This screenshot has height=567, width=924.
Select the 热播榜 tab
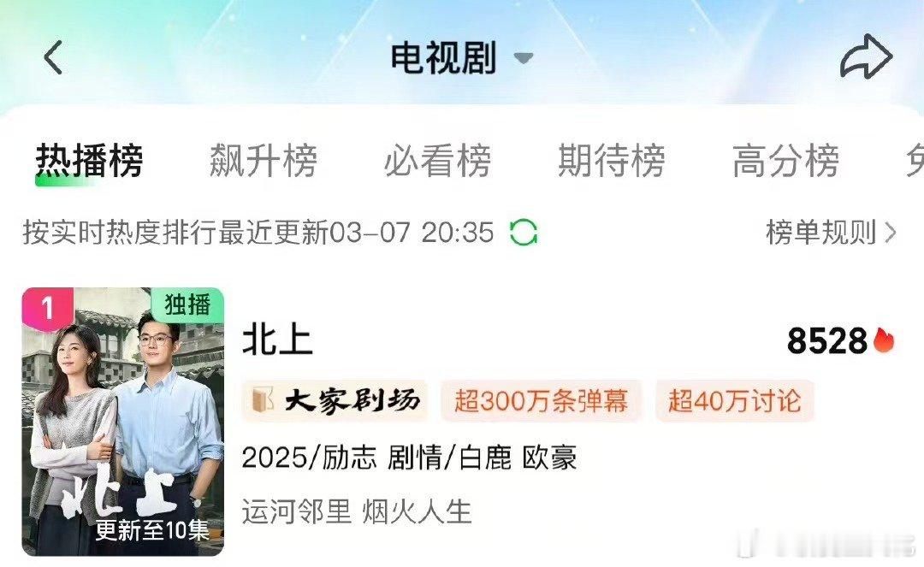coord(90,160)
